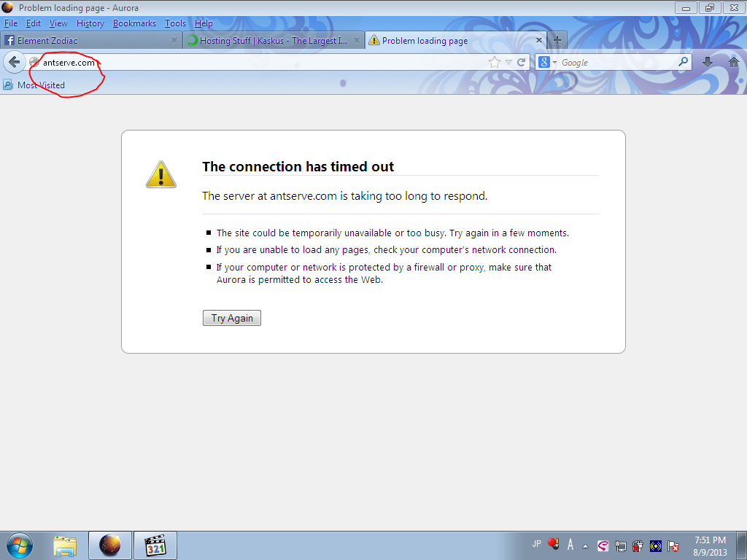Click the Aurora logo in title bar
This screenshot has width=747, height=560.
pyautogui.click(x=7, y=7)
